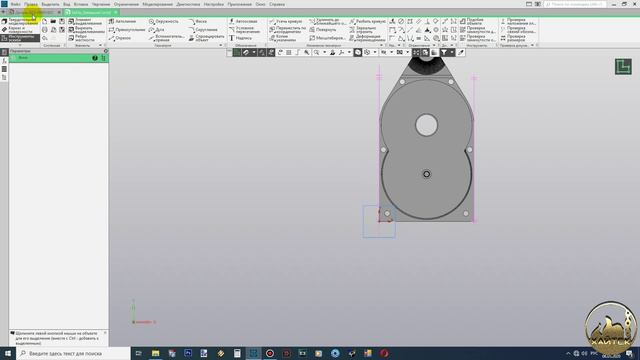Click the zoom magnifier icon in view toolbar
640x360 pixels.
(316, 52)
